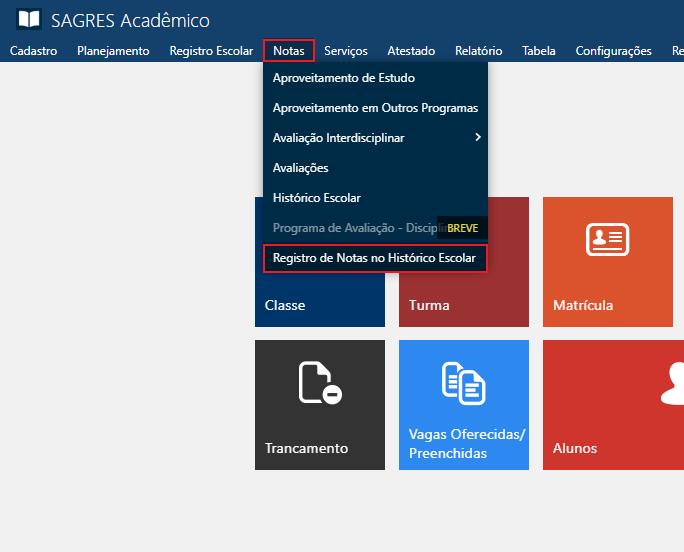
Task: Open Histórico Escolar menu item
Action: coord(316,198)
